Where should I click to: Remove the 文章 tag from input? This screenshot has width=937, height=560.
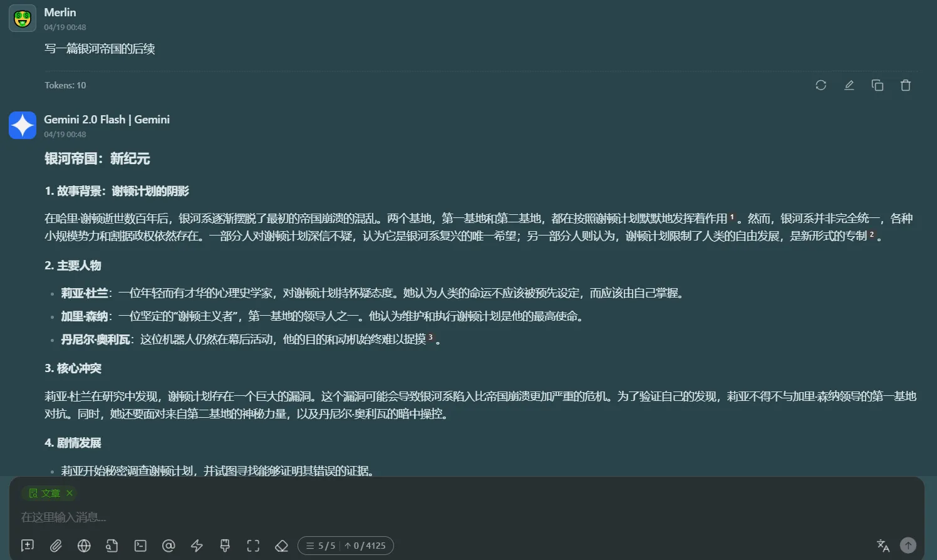click(x=70, y=493)
